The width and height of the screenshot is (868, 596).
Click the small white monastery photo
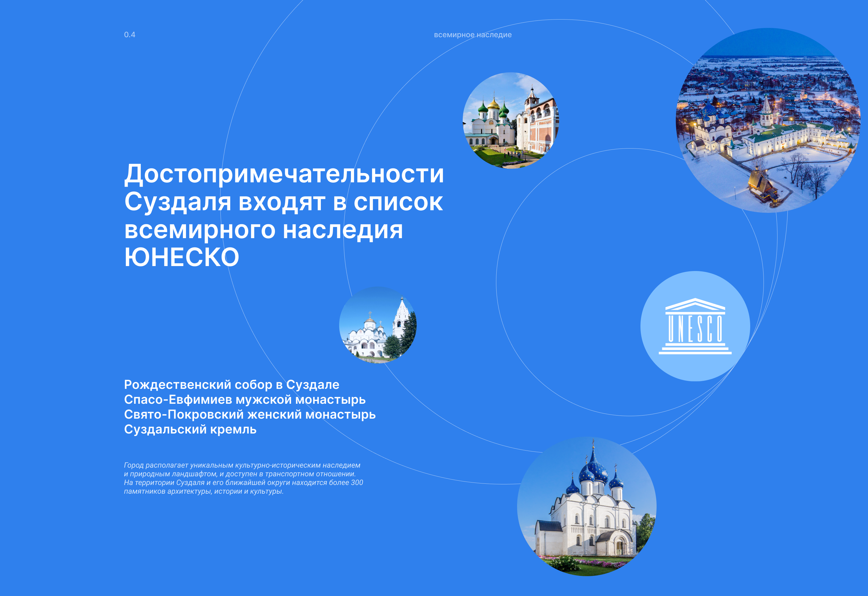[x=378, y=325]
